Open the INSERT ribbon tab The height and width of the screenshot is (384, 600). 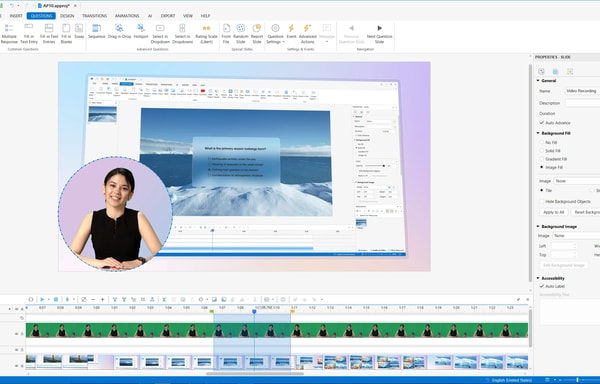[16, 16]
